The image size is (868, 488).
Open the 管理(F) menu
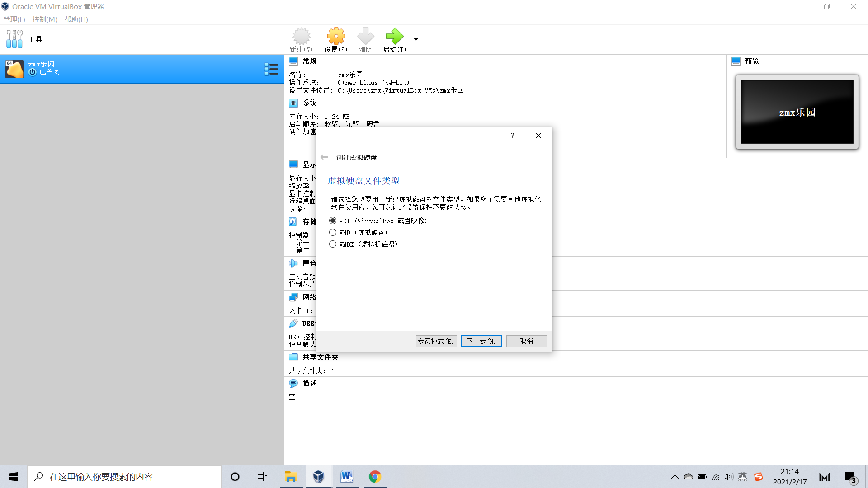pyautogui.click(x=14, y=19)
